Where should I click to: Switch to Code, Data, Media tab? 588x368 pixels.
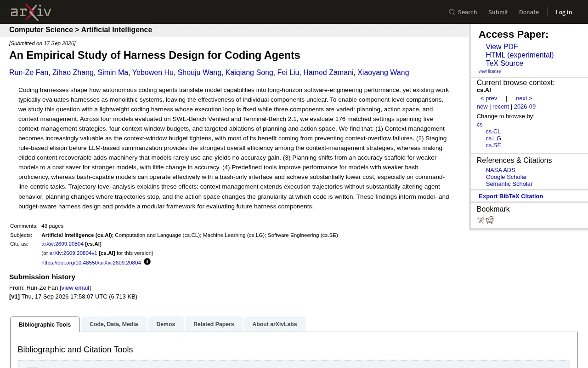114,324
